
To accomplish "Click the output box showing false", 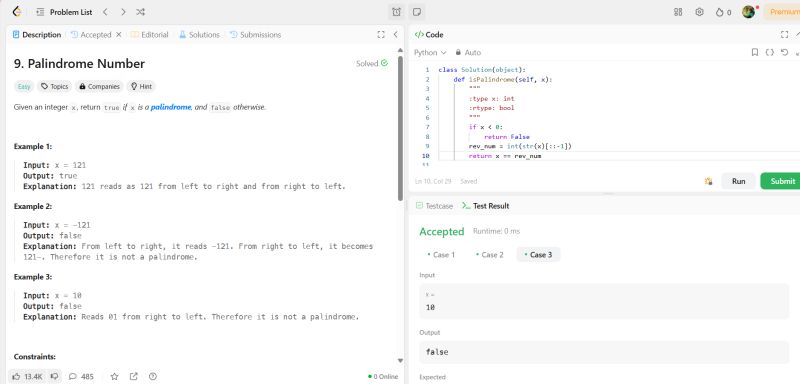I will pyautogui.click(x=604, y=352).
